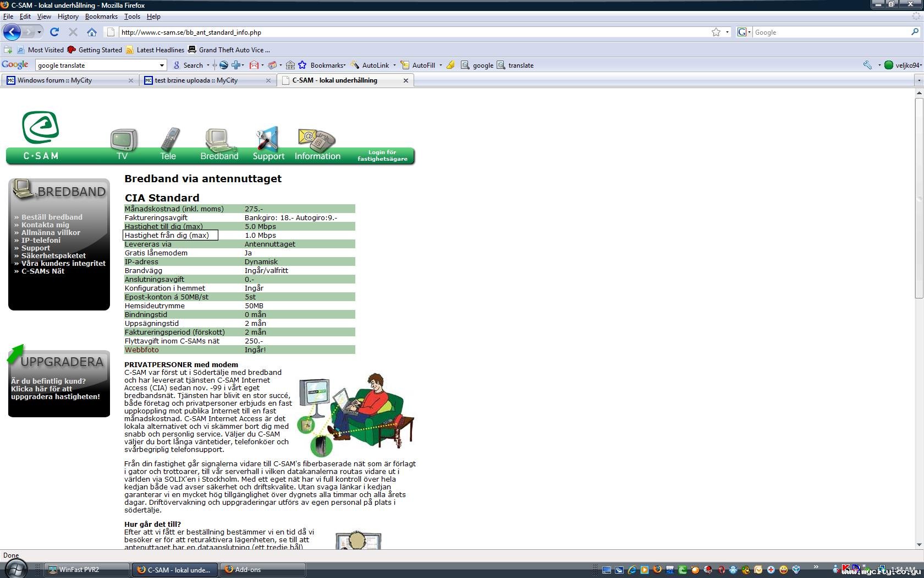This screenshot has width=924, height=578.
Task: Click the blue plus icon in Google toolbar
Action: pos(236,65)
